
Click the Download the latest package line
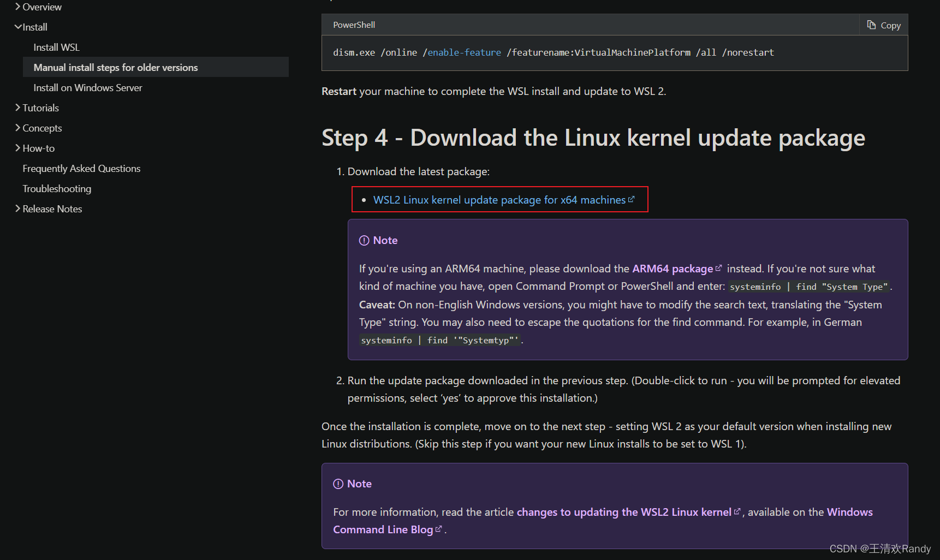coord(419,171)
